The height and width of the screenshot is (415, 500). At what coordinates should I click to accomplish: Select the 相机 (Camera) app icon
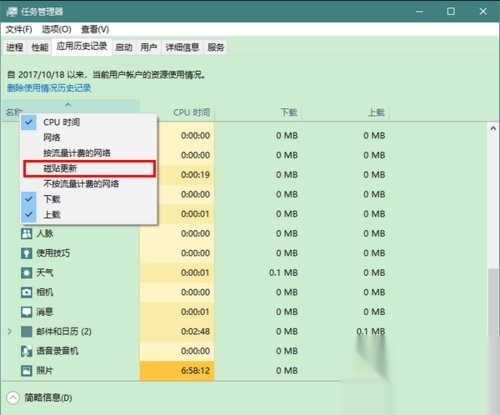(x=26, y=292)
